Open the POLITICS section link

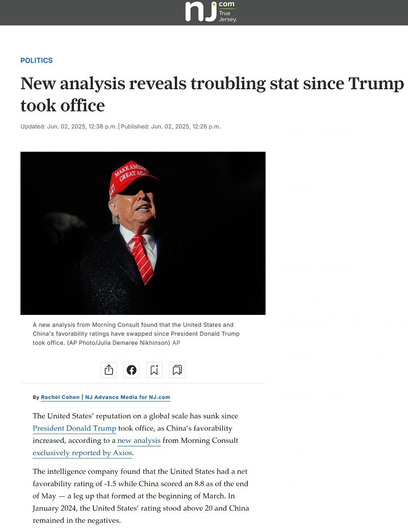tap(36, 61)
